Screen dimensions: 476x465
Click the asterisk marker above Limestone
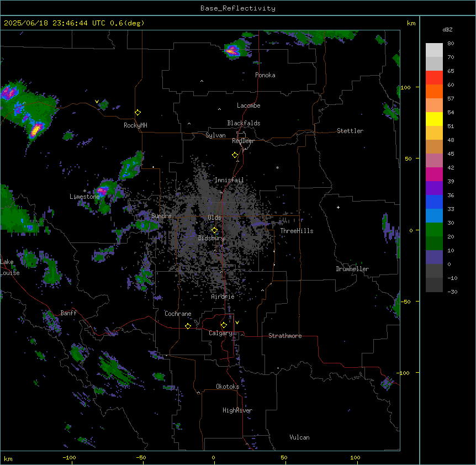pos(84,191)
